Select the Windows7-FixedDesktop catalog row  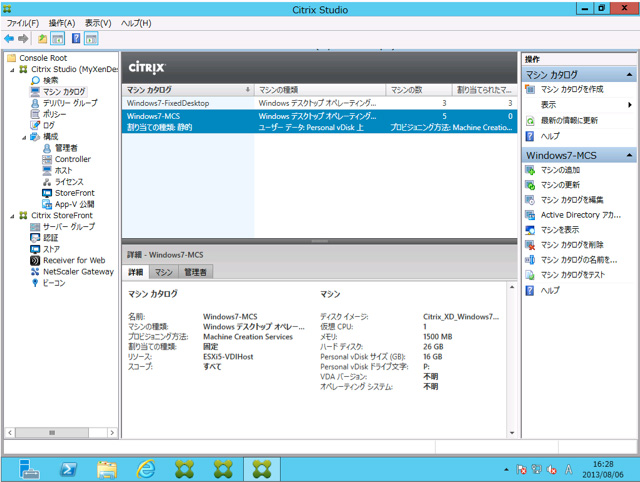pyautogui.click(x=319, y=103)
